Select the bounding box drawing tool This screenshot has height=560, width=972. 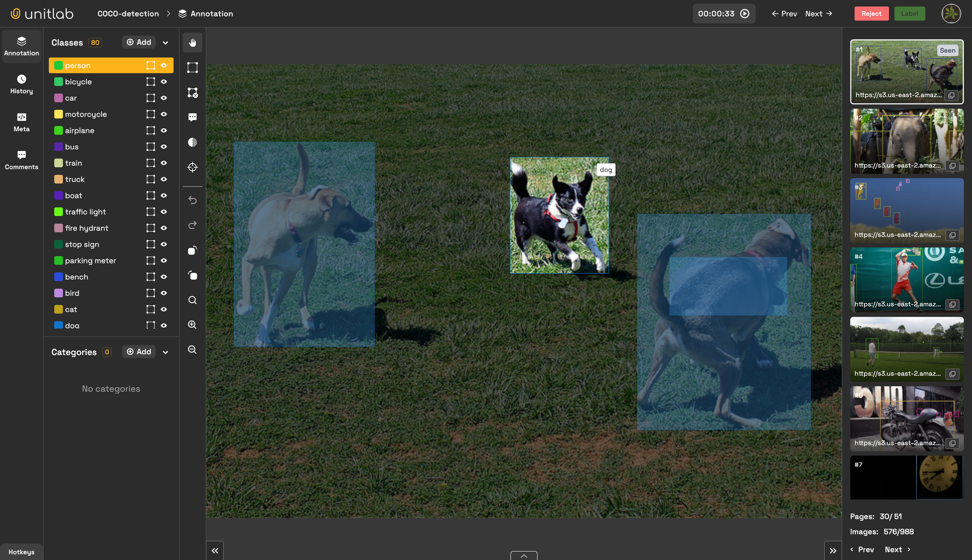click(192, 68)
